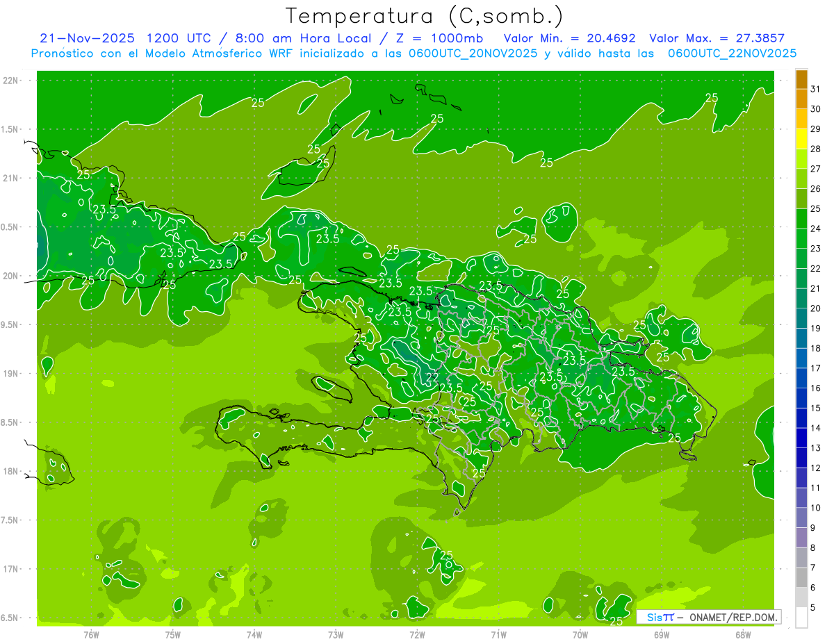Select the "21-Nov-2025" date text
Viewport: 834px width, 644px height.
pyautogui.click(x=87, y=38)
